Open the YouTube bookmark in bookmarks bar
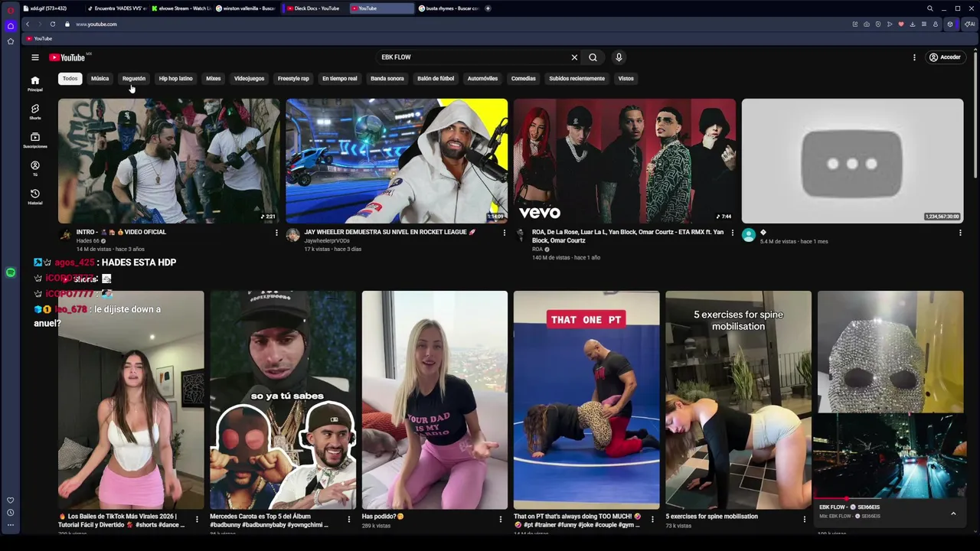 [x=39, y=39]
